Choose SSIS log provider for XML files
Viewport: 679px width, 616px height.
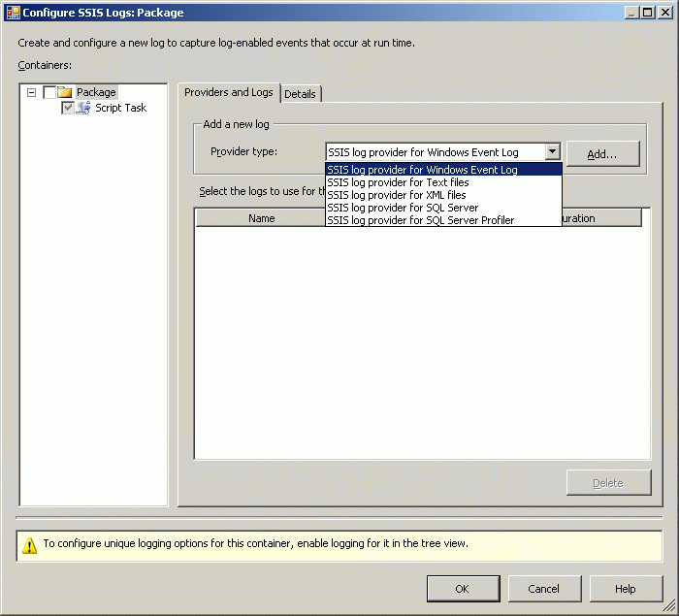(443, 195)
